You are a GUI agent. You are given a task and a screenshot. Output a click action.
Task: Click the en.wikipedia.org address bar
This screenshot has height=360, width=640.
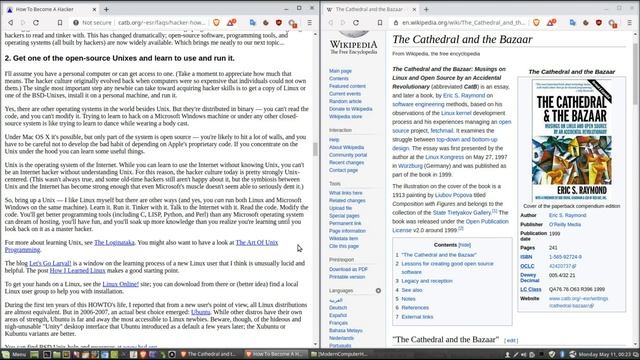tap(463, 23)
